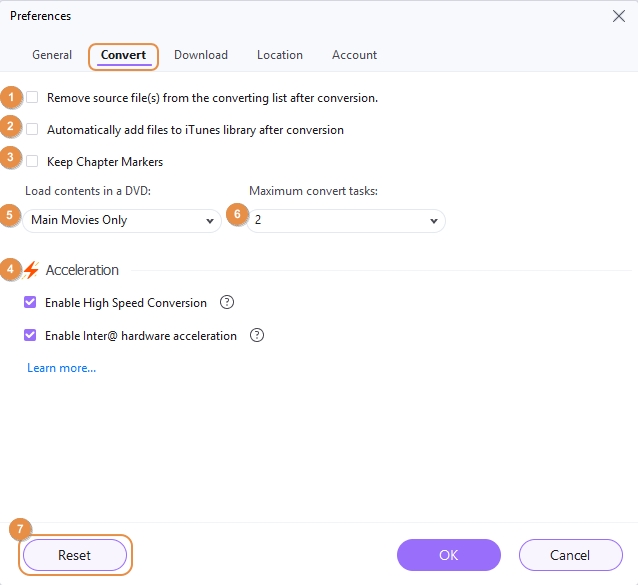638x585 pixels.
Task: Open the Download tab
Action: (201, 55)
